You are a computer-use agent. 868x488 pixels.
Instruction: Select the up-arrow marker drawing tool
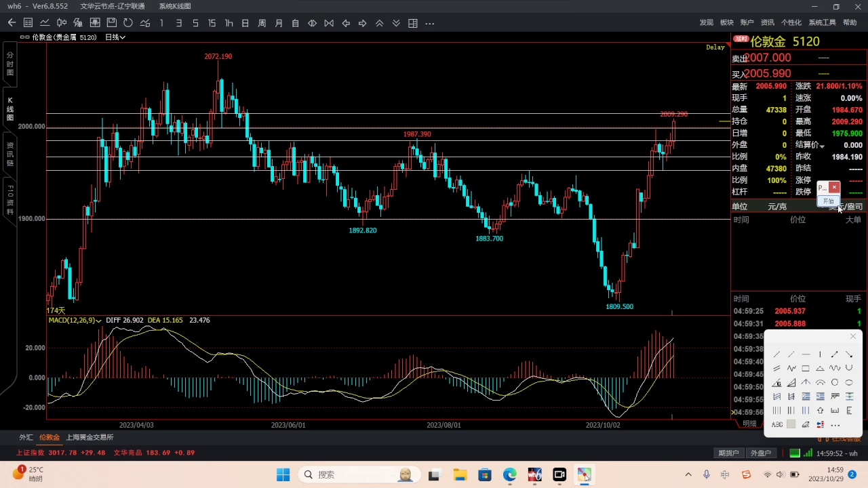coord(820,411)
